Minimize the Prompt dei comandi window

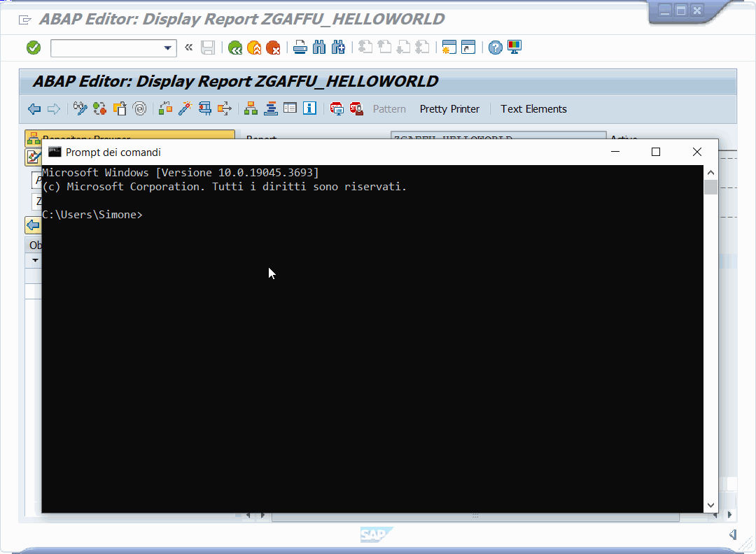point(615,152)
